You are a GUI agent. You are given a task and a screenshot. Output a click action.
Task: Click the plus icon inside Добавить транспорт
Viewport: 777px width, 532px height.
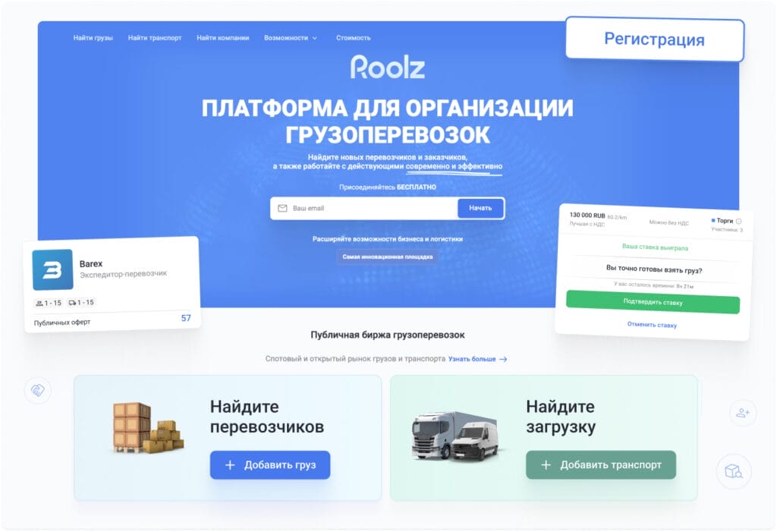545,464
